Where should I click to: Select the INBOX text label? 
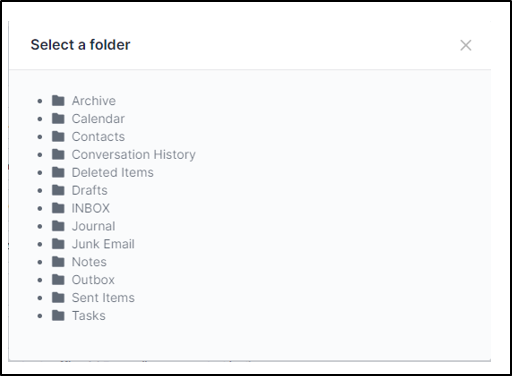[91, 208]
